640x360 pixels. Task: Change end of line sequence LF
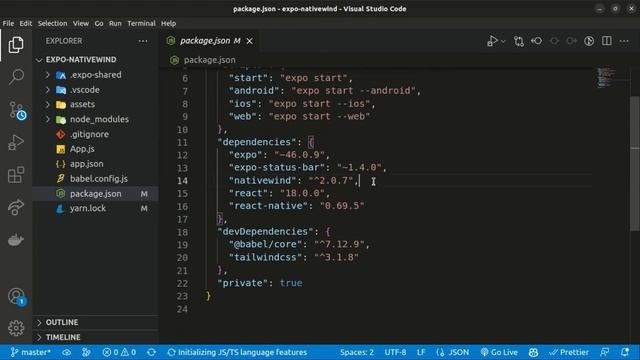pyautogui.click(x=421, y=352)
